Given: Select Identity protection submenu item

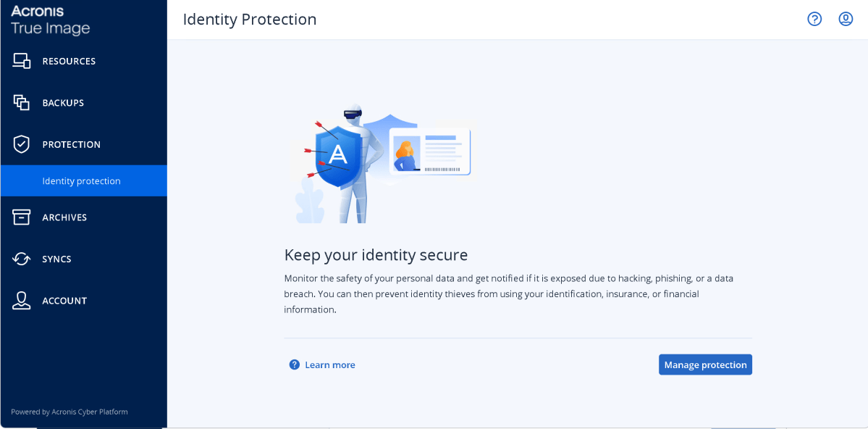Looking at the screenshot, I should pos(83,180).
